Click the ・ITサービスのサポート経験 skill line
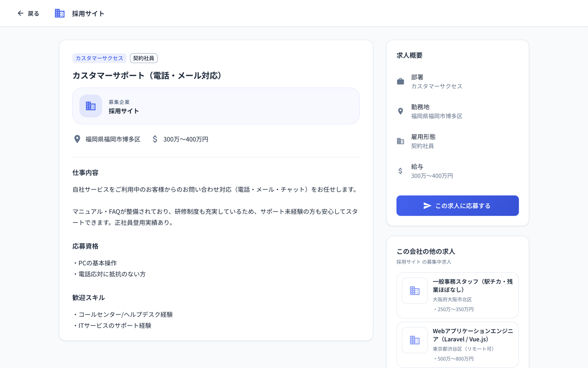This screenshot has height=368, width=588. pos(112,326)
